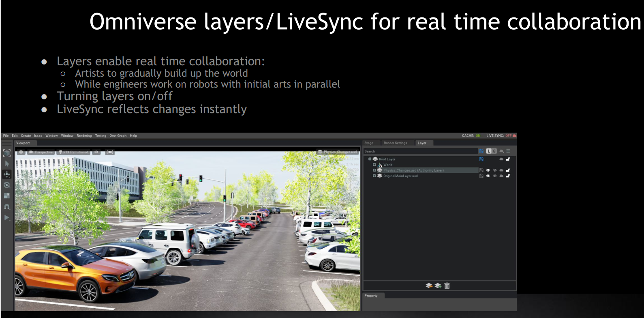The image size is (644, 318).
Task: Click the LIVE SYNC: OFF status indicator
Action: (499, 136)
